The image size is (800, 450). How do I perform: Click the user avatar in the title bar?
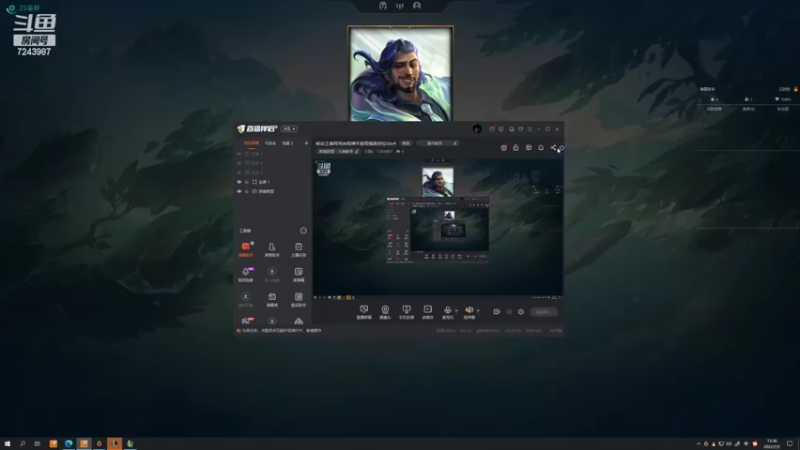(477, 129)
